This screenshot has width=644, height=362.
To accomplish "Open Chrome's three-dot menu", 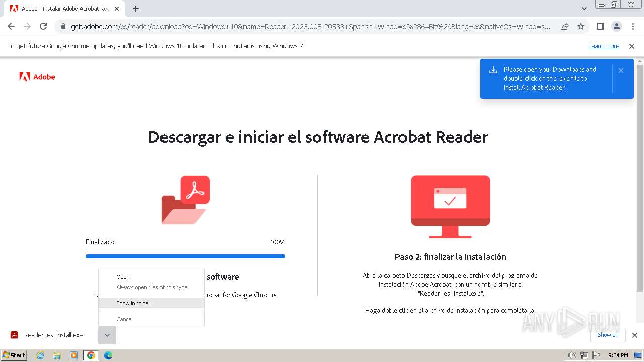I will coord(633,26).
